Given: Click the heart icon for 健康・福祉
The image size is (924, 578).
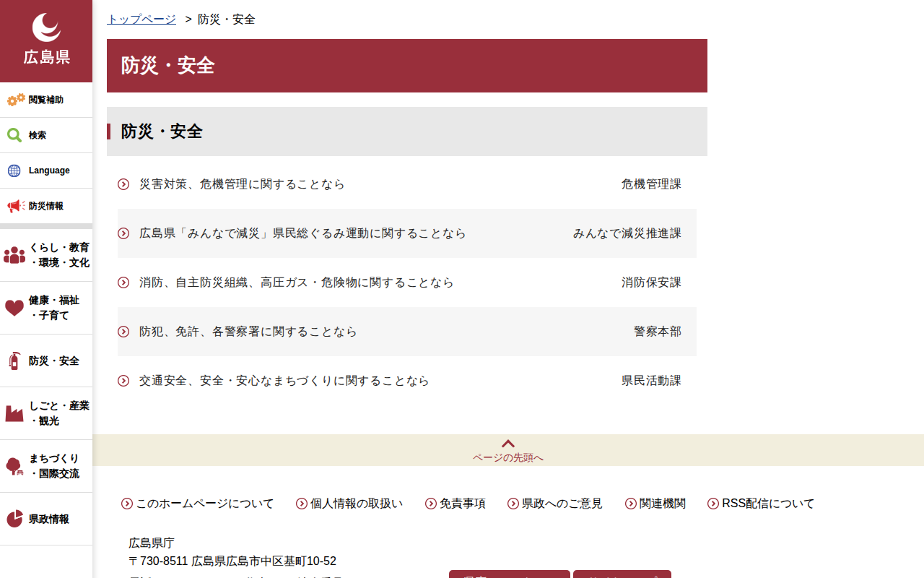Looking at the screenshot, I should [x=14, y=308].
